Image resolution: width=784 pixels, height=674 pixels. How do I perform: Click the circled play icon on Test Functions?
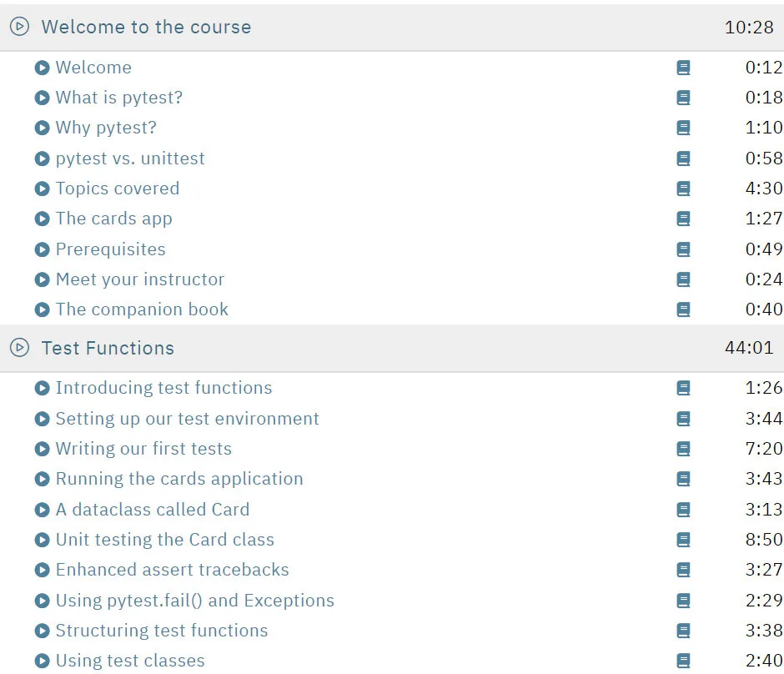point(19,348)
